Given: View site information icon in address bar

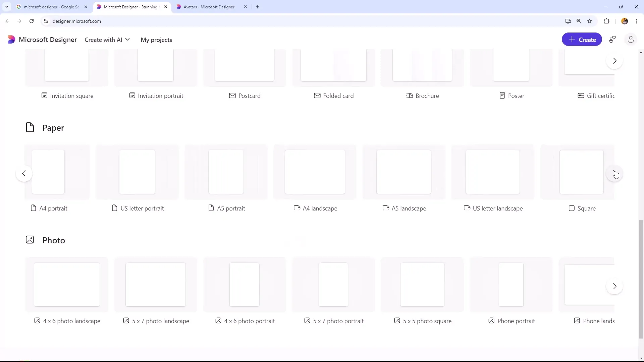Looking at the screenshot, I should point(46,21).
